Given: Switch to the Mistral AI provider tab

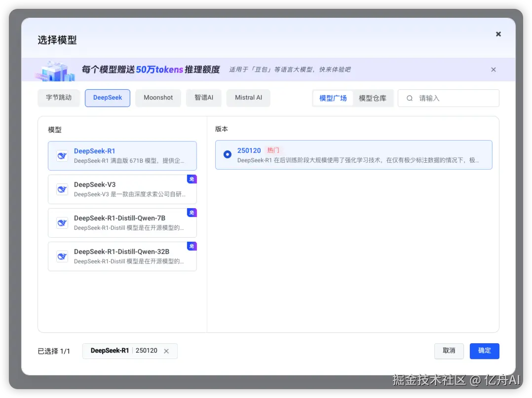Looking at the screenshot, I should point(248,98).
